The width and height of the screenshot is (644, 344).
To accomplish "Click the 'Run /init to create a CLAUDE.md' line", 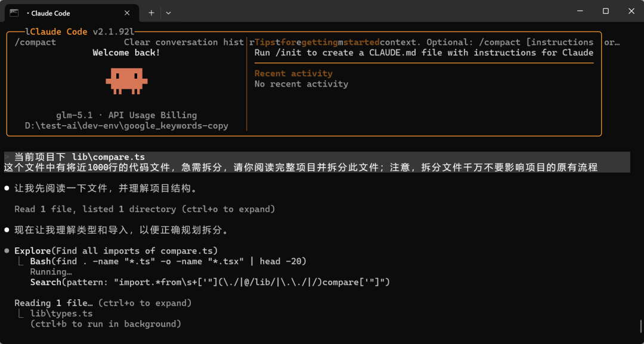I will click(424, 52).
